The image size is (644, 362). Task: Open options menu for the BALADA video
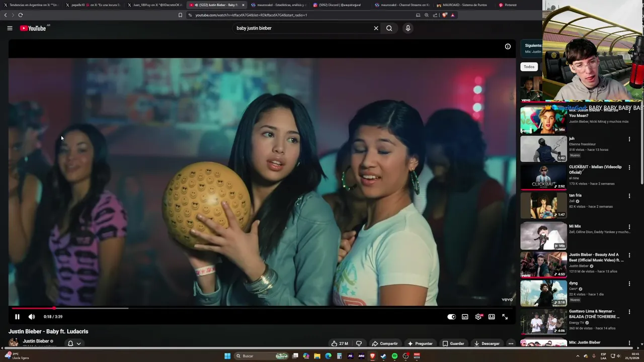[629, 312]
